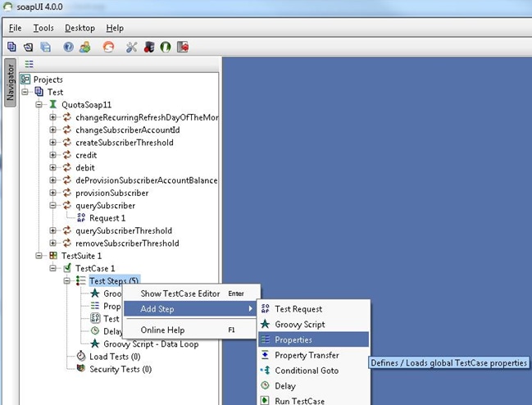Expand the provisionSubscriber operation

(x=53, y=193)
